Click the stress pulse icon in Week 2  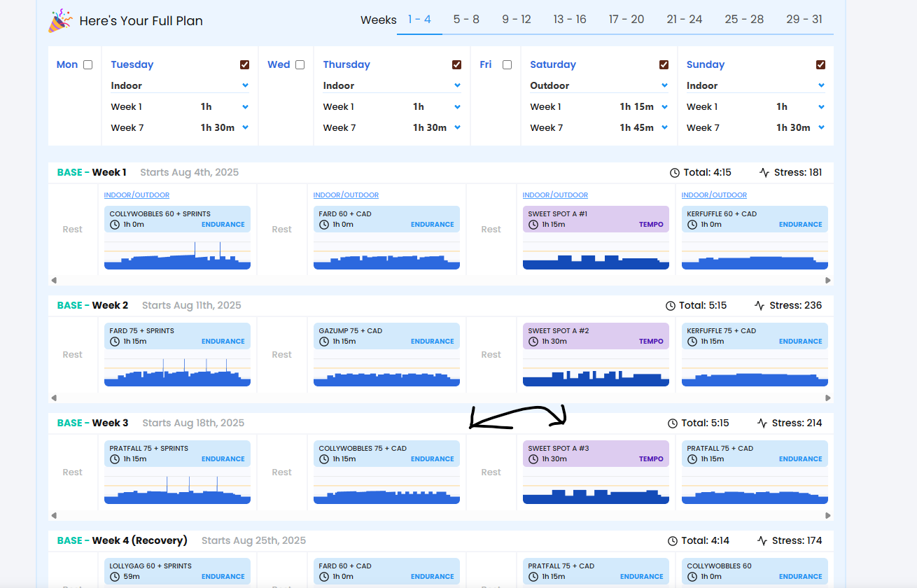click(x=759, y=306)
